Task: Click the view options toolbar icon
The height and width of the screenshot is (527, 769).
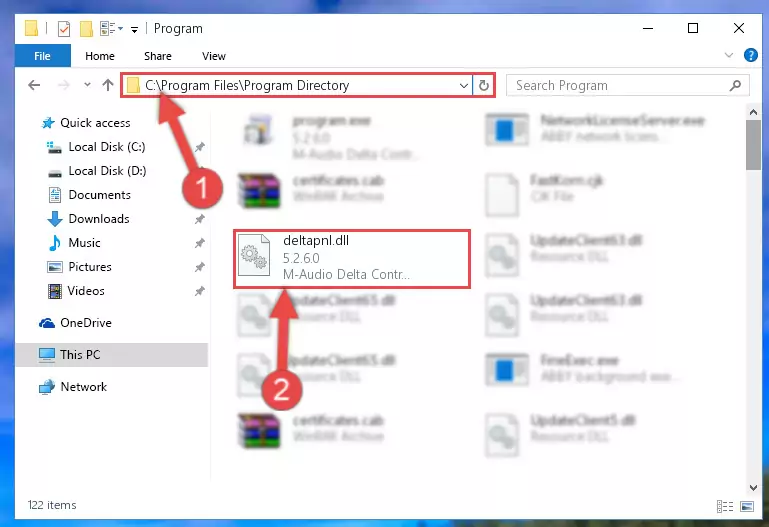Action: click(x=111, y=28)
